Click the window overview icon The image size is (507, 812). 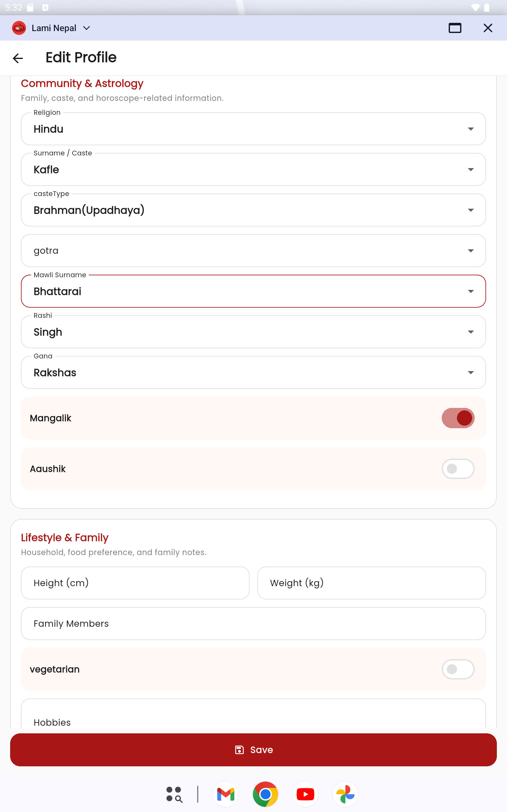pos(455,28)
